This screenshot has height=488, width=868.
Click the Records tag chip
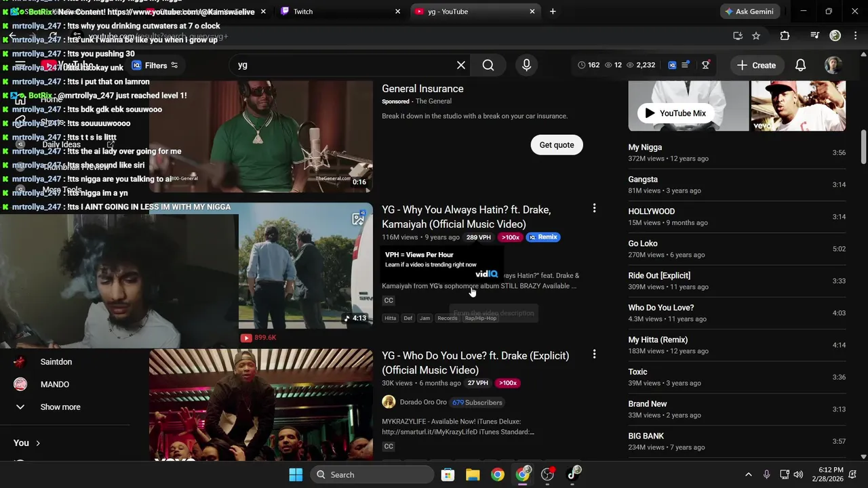(x=448, y=318)
